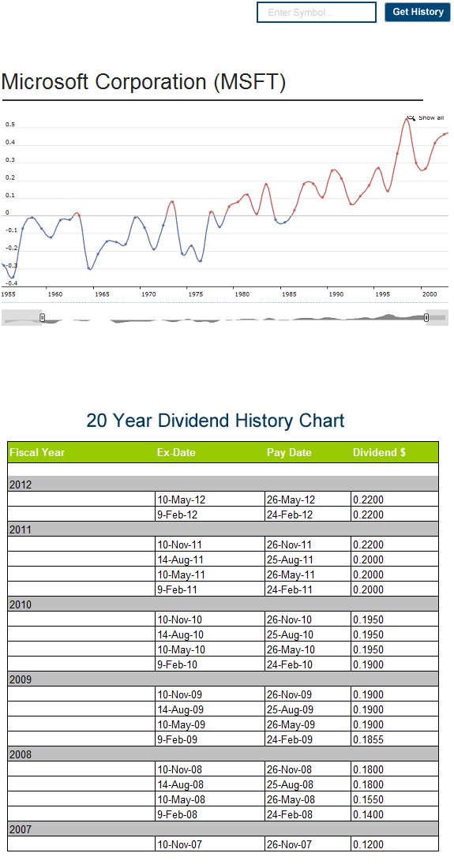Select the 14-Aug-11 ex-date cell
The height and width of the screenshot is (868, 454).
(210, 559)
